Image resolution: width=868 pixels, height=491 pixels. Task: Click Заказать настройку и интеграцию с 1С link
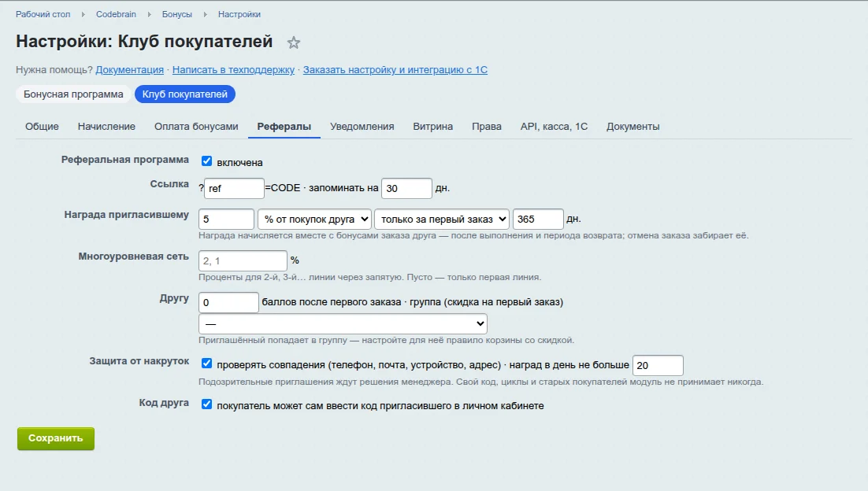click(x=395, y=70)
